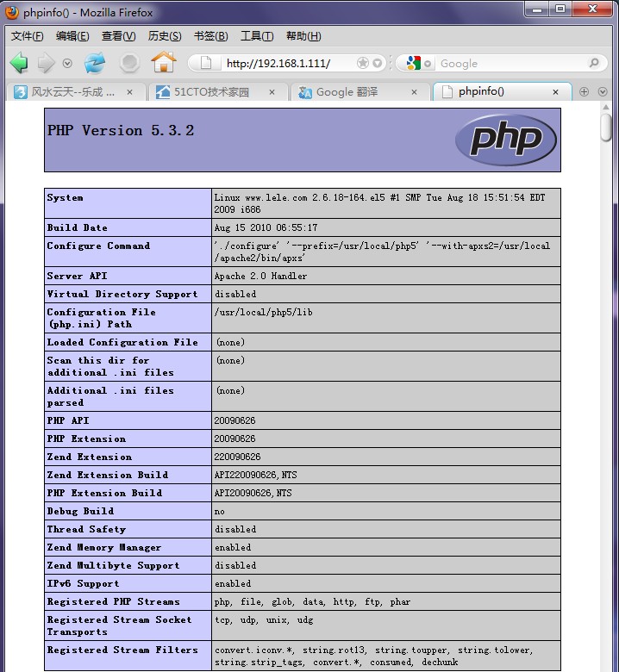Open the 编辑(E) menu
619x672 pixels.
72,36
